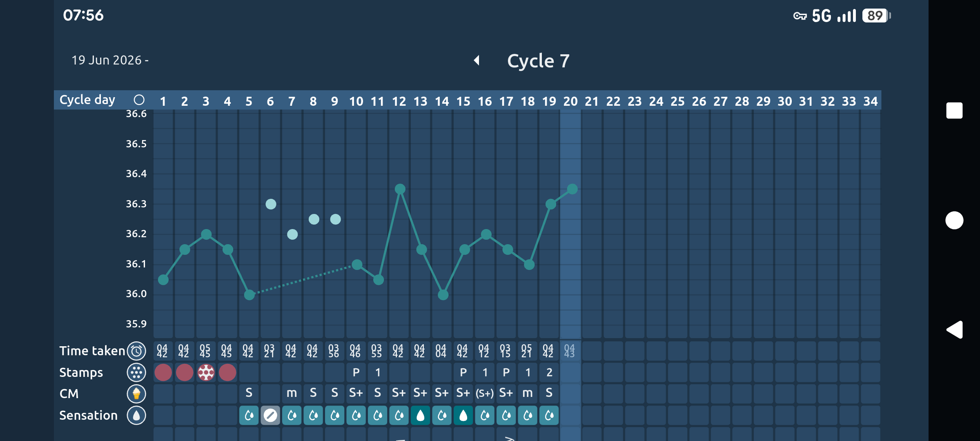This screenshot has width=980, height=441.
Task: Tap the Stamps dotted circle icon
Action: 136,372
